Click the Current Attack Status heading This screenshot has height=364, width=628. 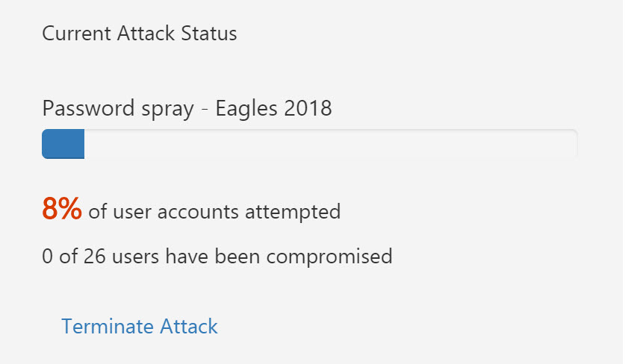[x=140, y=34]
